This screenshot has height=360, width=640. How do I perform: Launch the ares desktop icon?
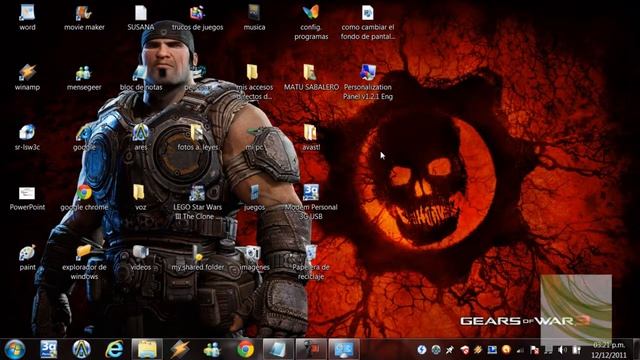[x=141, y=138]
